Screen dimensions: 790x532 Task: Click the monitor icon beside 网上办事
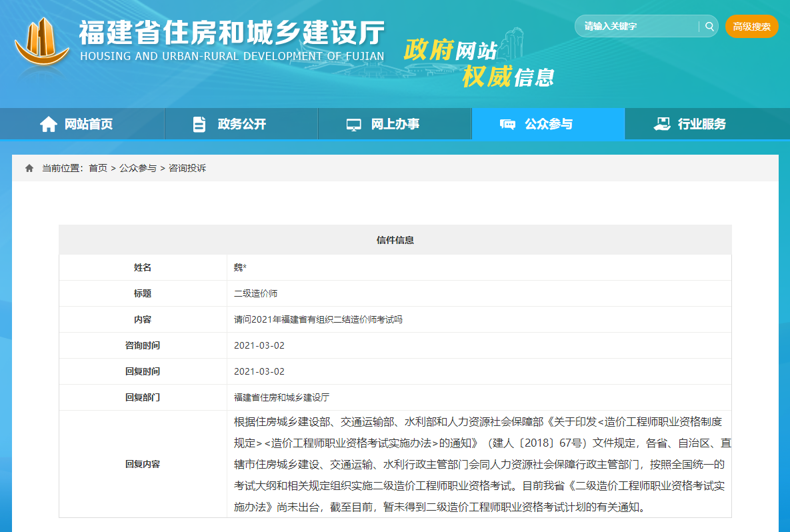(353, 125)
